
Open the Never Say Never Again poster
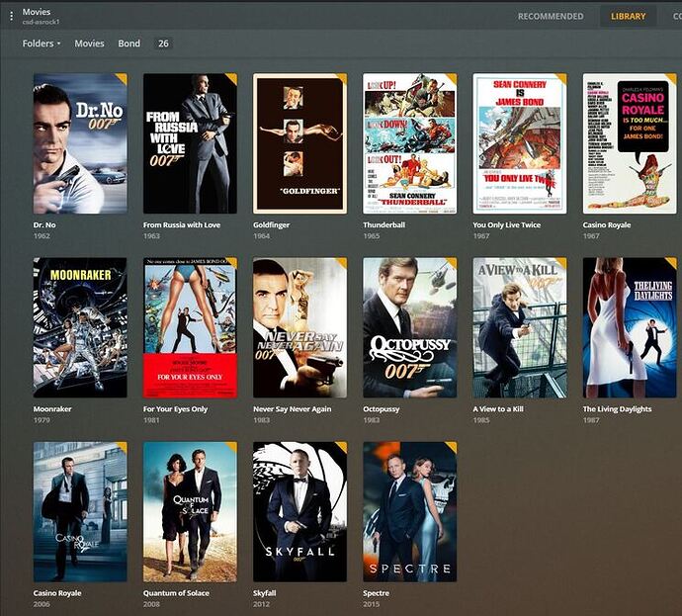pyautogui.click(x=300, y=327)
